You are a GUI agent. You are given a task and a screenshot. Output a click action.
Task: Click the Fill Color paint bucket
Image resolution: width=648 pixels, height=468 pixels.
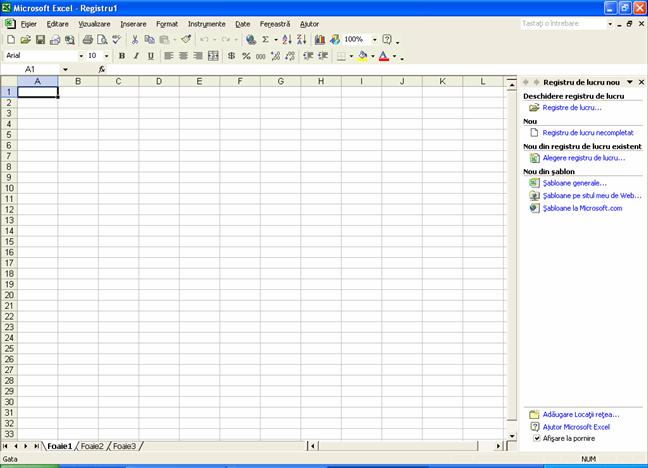click(363, 56)
